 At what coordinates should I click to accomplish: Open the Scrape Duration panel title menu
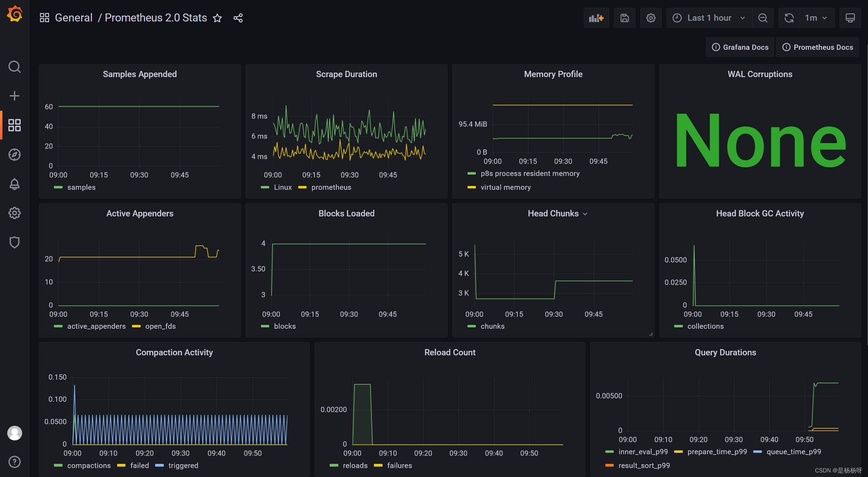346,74
